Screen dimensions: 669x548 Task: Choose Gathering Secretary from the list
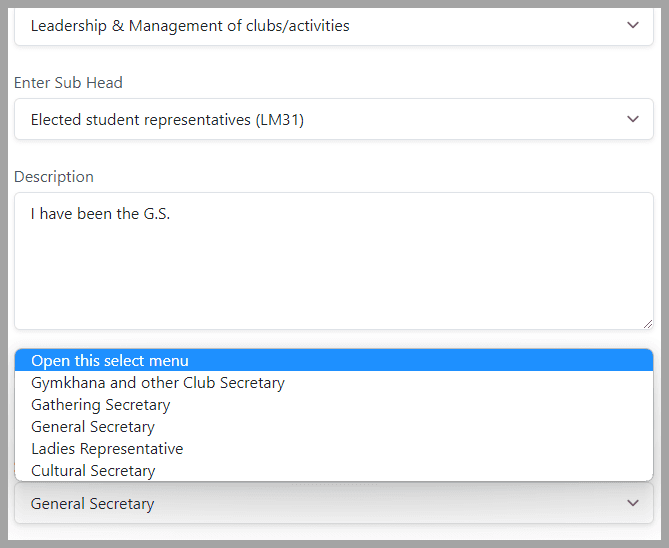click(x=334, y=405)
